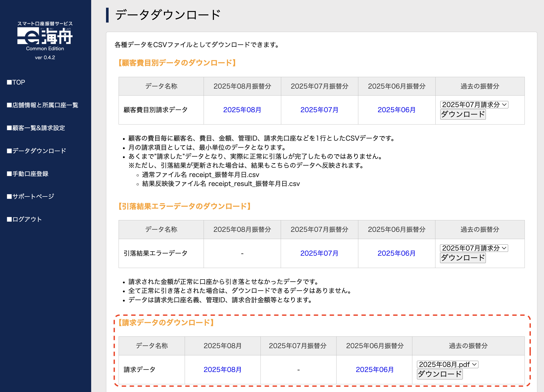Image resolution: width=544 pixels, height=392 pixels.
Task: Open the 2025年08月.pdf dropdown
Action: (x=447, y=364)
